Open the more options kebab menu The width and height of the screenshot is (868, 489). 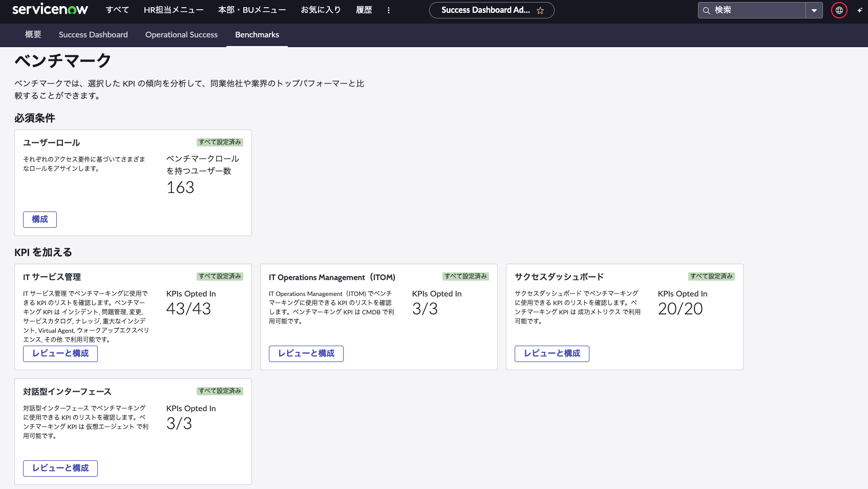point(389,10)
